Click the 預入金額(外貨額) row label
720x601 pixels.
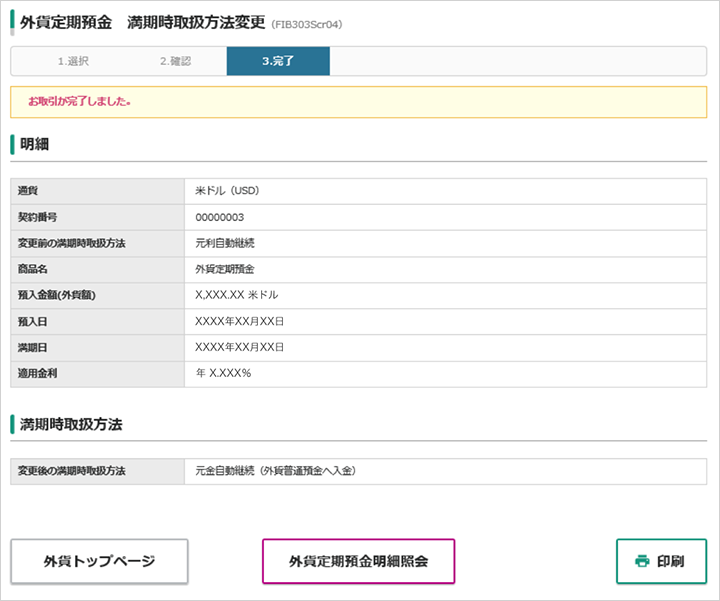(56, 295)
